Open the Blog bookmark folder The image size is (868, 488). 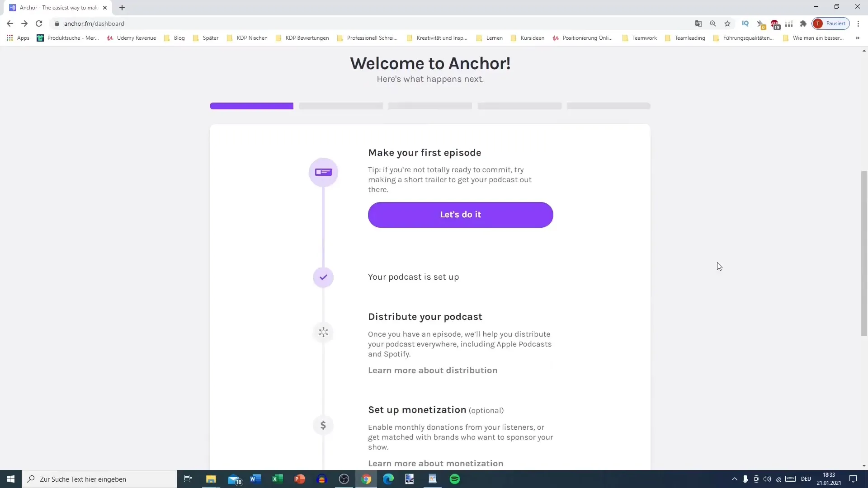coord(175,38)
